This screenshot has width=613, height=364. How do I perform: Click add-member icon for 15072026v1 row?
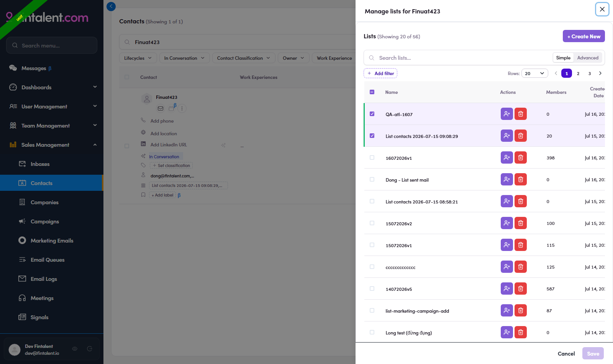(506, 245)
